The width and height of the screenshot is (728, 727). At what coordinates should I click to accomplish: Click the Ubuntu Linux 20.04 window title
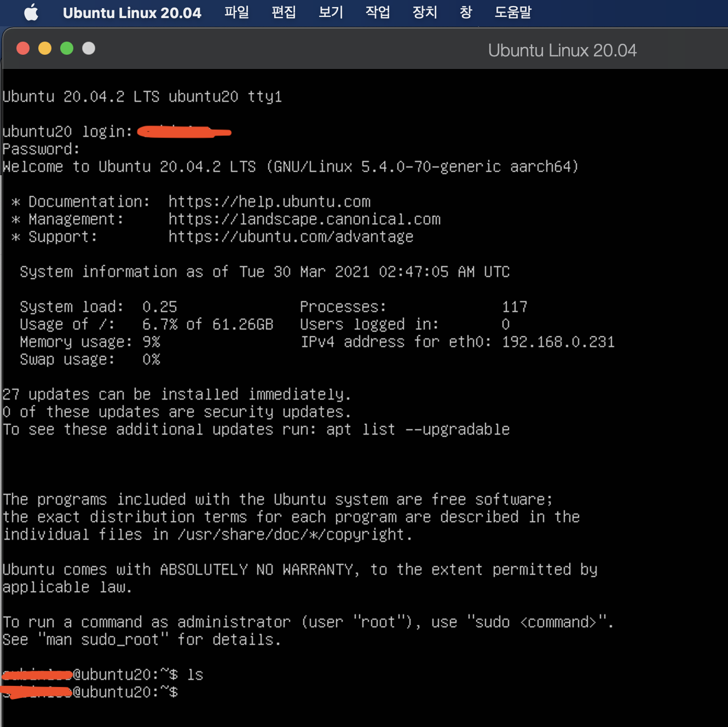click(562, 50)
